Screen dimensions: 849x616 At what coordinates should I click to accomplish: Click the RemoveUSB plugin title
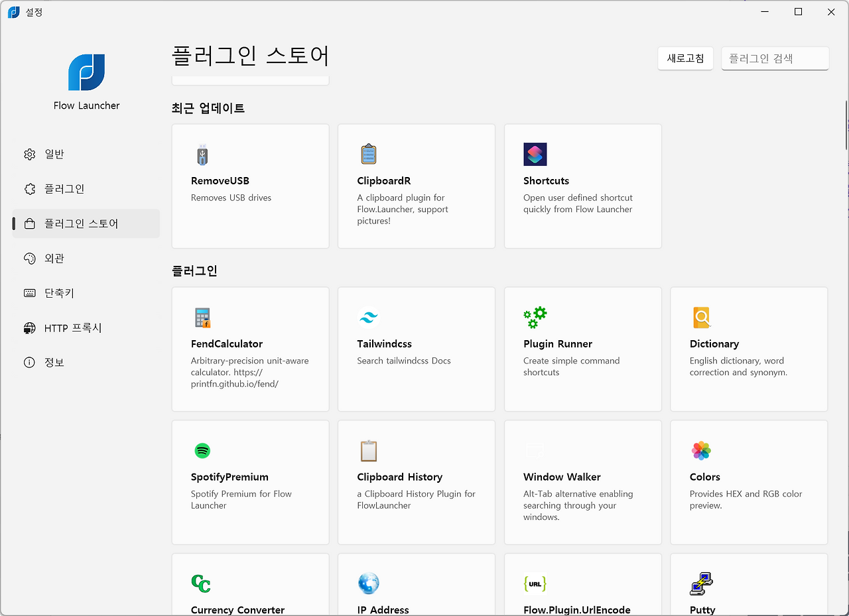tap(220, 181)
